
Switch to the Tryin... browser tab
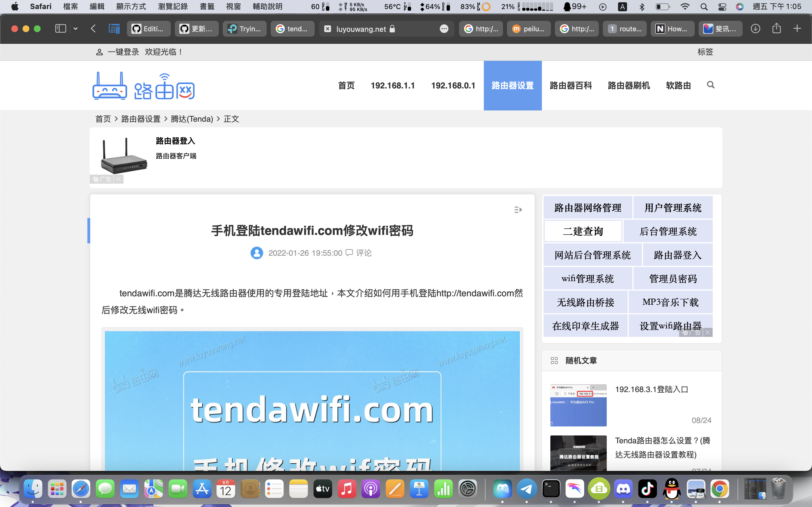pyautogui.click(x=245, y=29)
